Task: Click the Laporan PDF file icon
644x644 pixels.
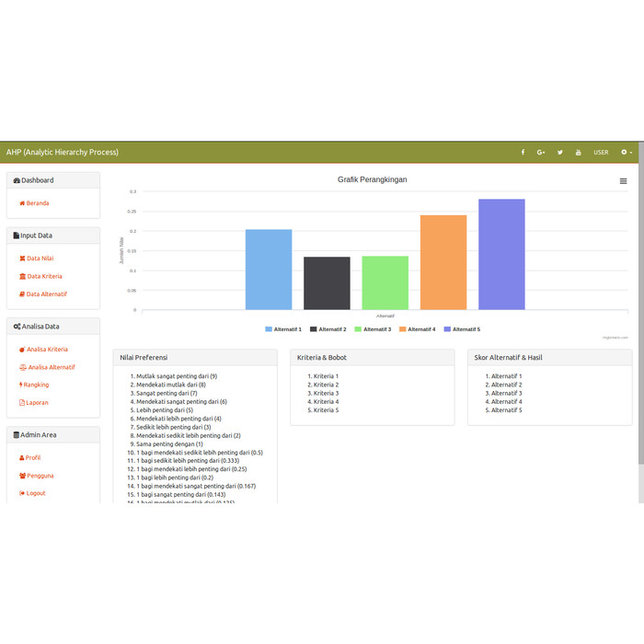Action: point(22,403)
